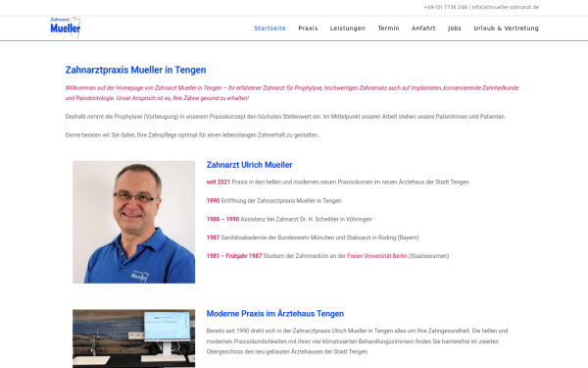Open the practice room computer photo
This screenshot has height=368, width=588.
tap(134, 339)
